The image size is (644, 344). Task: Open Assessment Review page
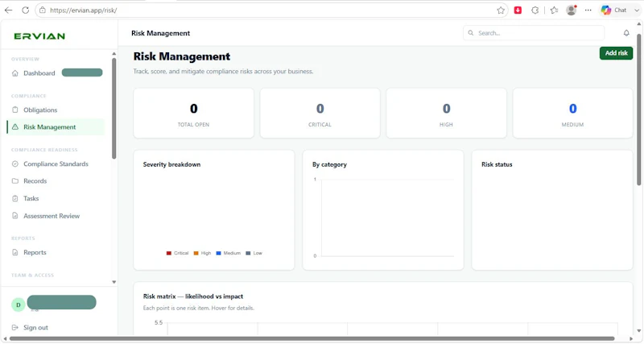point(52,216)
